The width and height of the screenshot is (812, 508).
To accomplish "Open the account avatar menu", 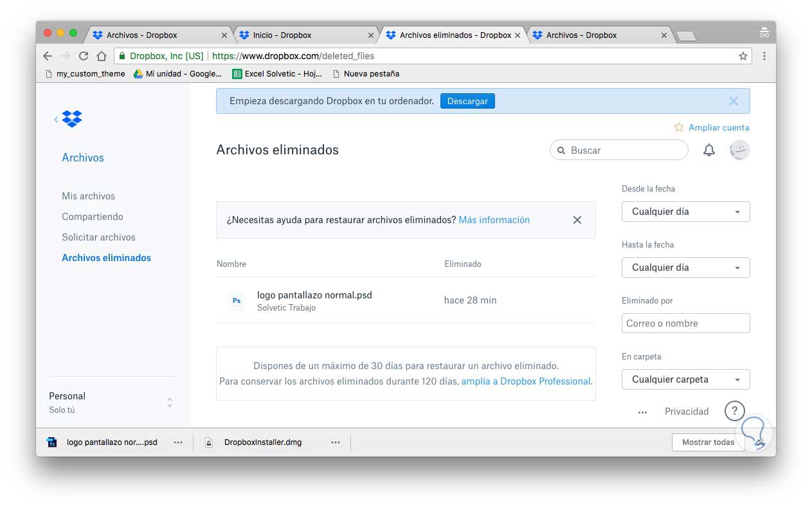I will pyautogui.click(x=739, y=150).
